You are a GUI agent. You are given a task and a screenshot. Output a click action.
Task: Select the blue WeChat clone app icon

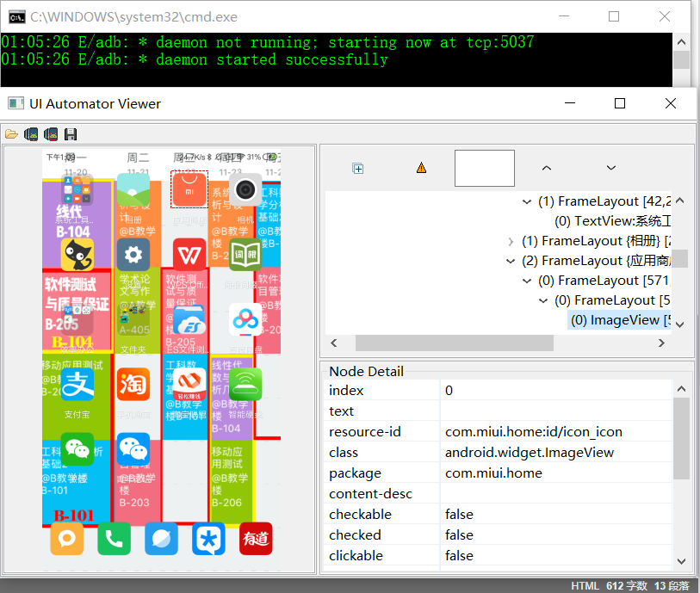click(133, 449)
